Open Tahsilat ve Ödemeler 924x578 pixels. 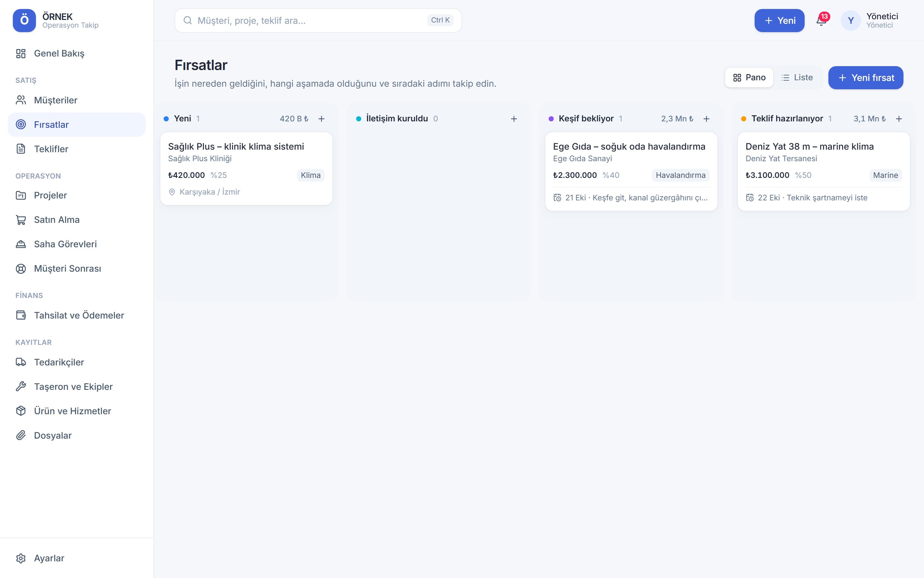(76, 315)
